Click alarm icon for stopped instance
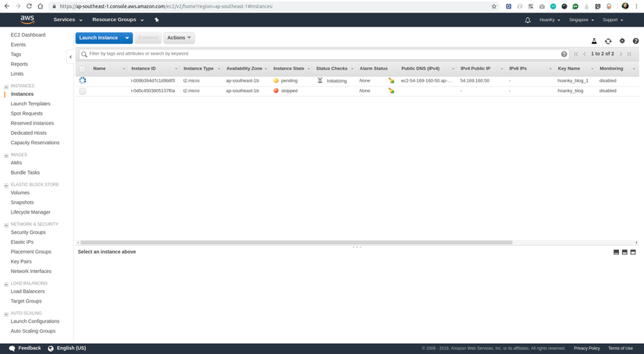Image resolution: width=644 pixels, height=354 pixels. tap(391, 90)
